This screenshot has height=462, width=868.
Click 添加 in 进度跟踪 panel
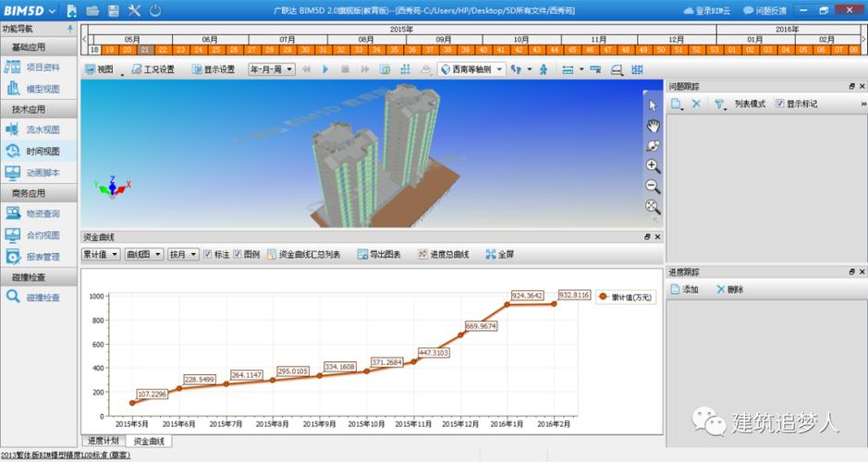tap(685, 289)
